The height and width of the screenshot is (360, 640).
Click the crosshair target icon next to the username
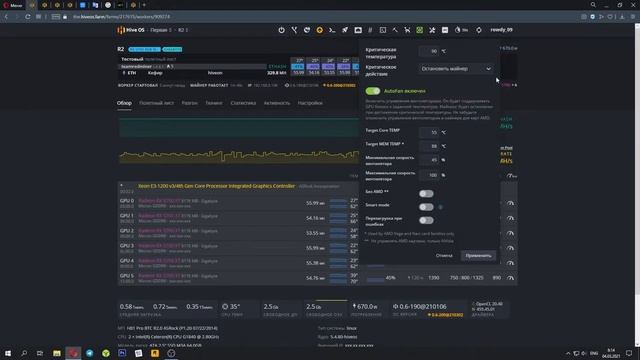coord(479,30)
